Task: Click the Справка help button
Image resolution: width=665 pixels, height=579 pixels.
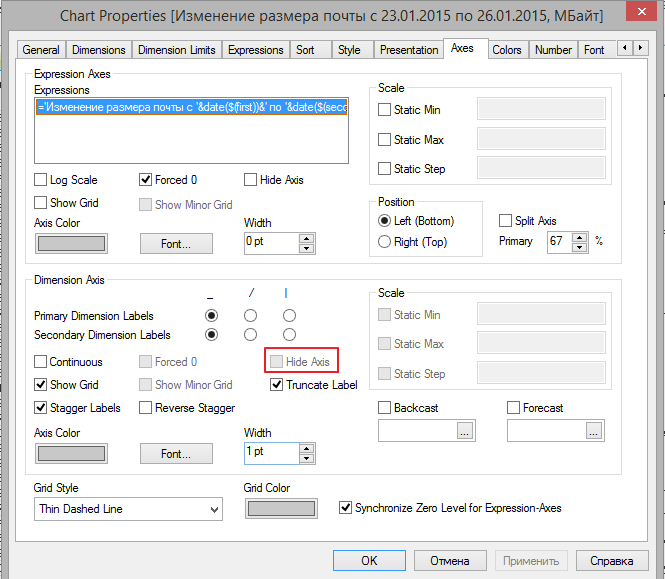Action: coord(612,560)
